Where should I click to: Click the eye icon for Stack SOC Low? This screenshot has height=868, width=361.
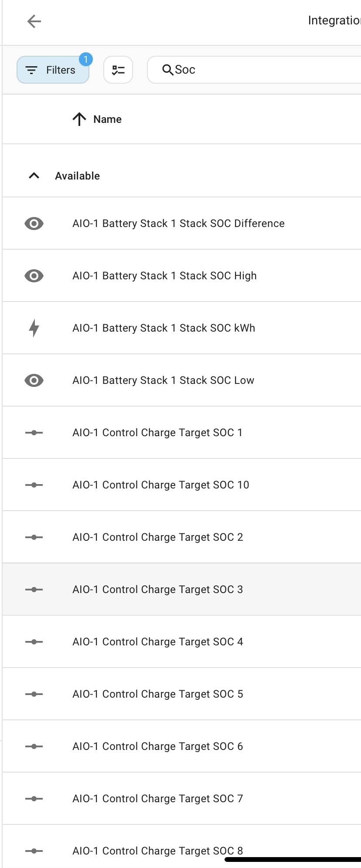(34, 380)
